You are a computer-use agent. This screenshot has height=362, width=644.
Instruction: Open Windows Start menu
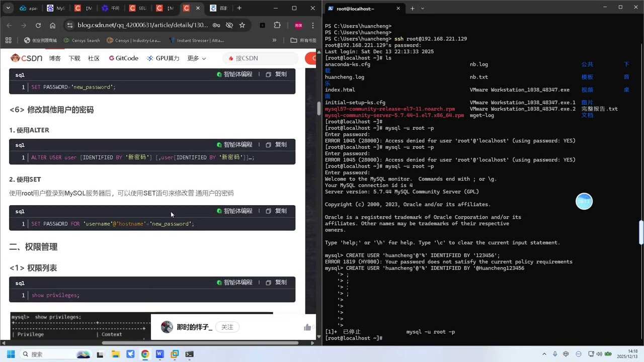[11, 354]
